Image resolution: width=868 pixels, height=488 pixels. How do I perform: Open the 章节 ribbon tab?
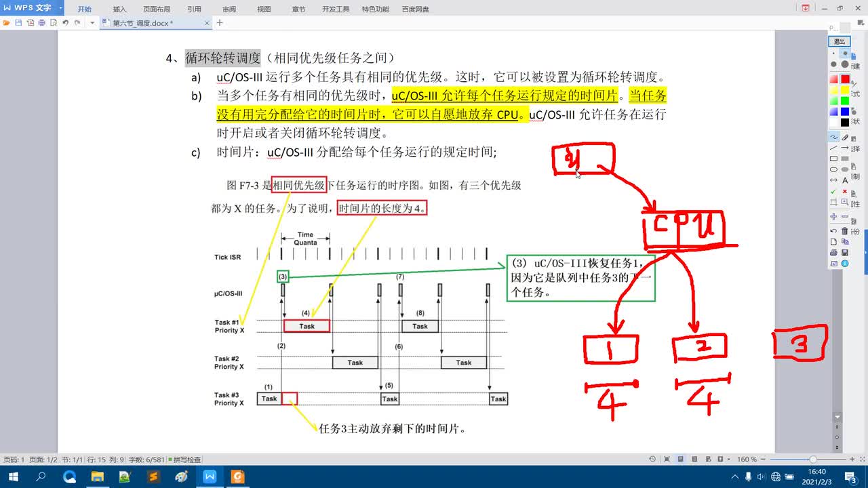(x=298, y=9)
